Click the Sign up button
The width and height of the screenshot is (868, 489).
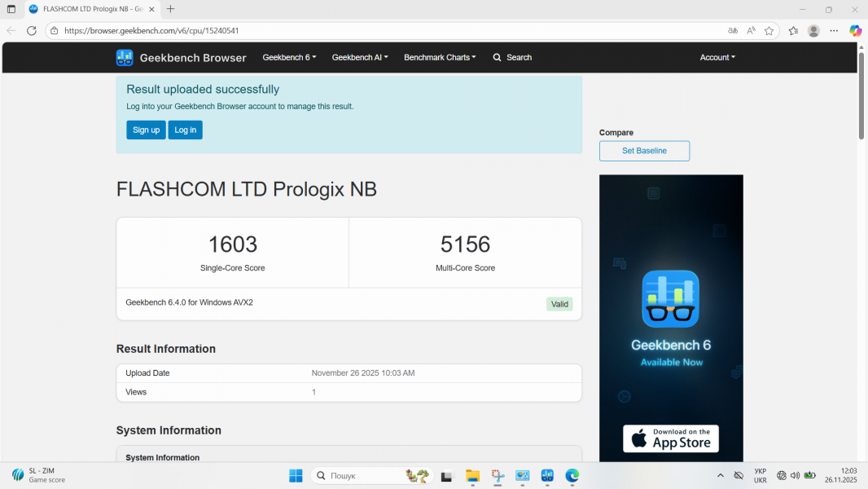[x=145, y=130]
